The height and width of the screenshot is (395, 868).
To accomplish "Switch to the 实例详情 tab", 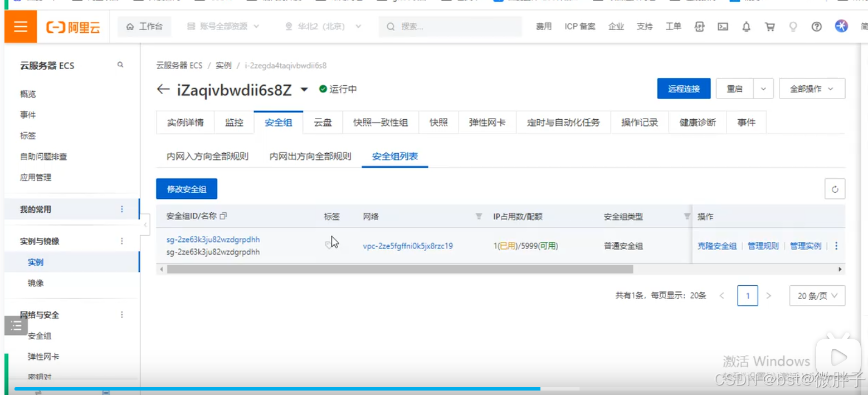I will (x=186, y=123).
